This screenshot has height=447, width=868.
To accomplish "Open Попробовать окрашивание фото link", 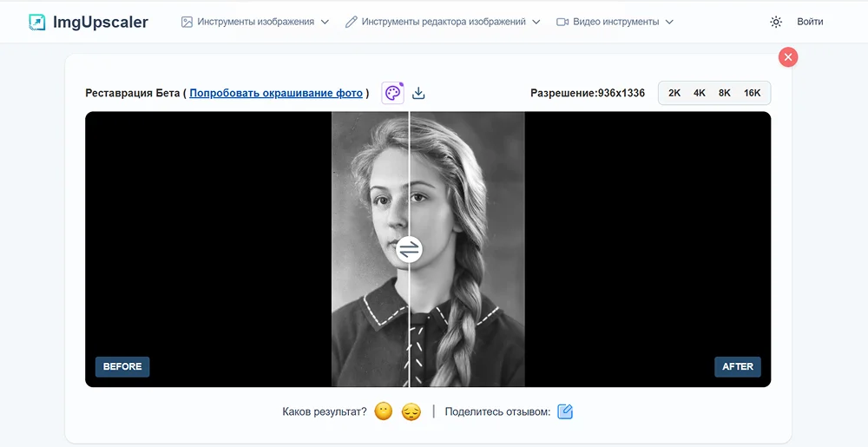I will pyautogui.click(x=276, y=93).
